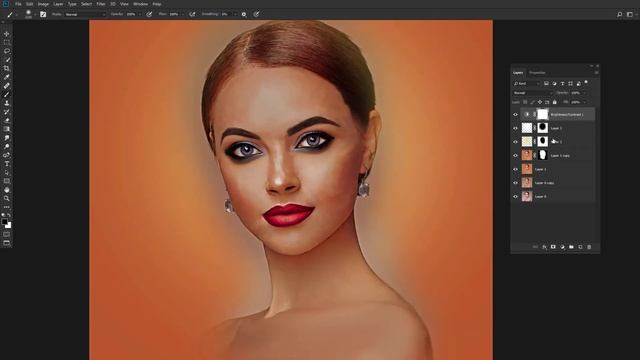Select the Type tool
This screenshot has width=640, height=360.
[7, 164]
